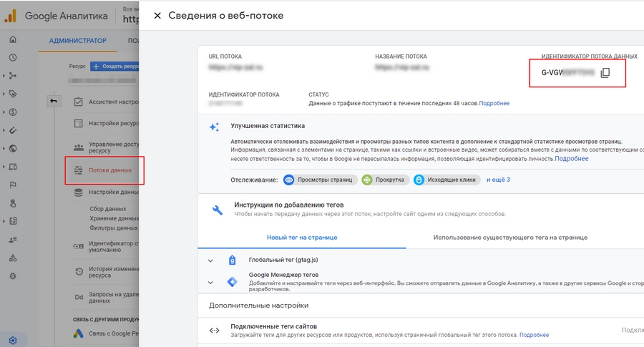Open Подробнее link next to traffic status
The height and width of the screenshot is (347, 644).
coord(494,103)
